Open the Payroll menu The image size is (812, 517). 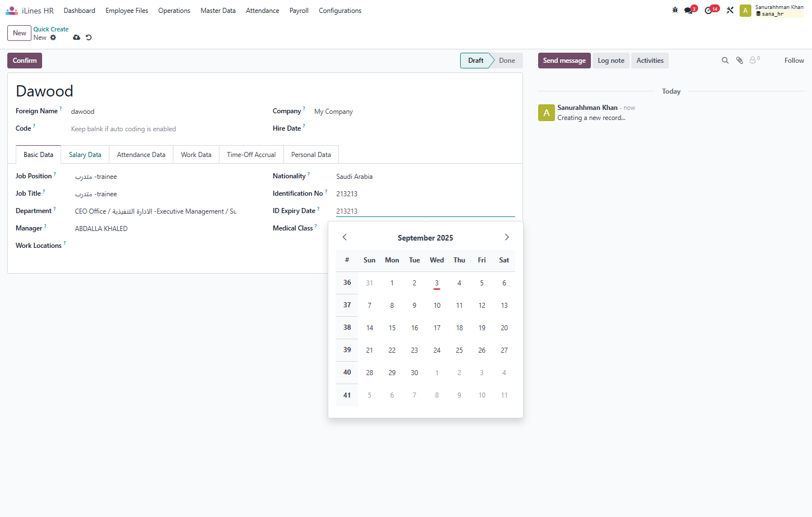(299, 11)
